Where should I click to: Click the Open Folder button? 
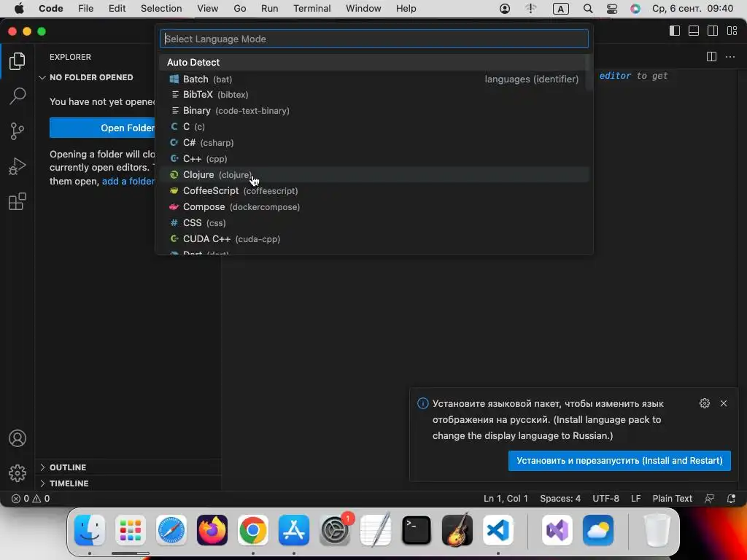pyautogui.click(x=102, y=128)
